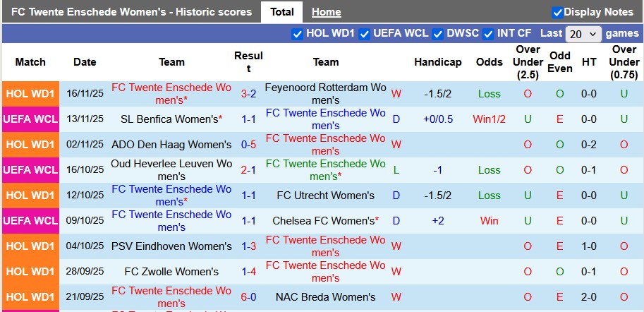
Task: Open the Last games count dropdown
Action: pos(583,34)
